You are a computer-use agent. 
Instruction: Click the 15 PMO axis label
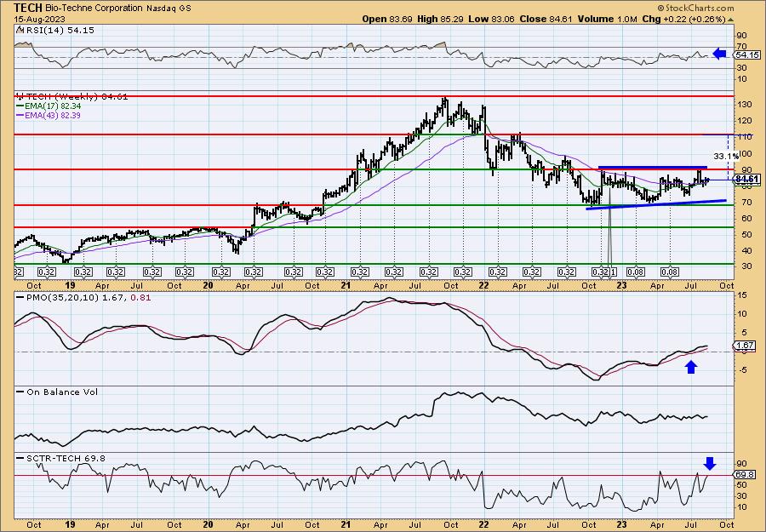(x=742, y=295)
